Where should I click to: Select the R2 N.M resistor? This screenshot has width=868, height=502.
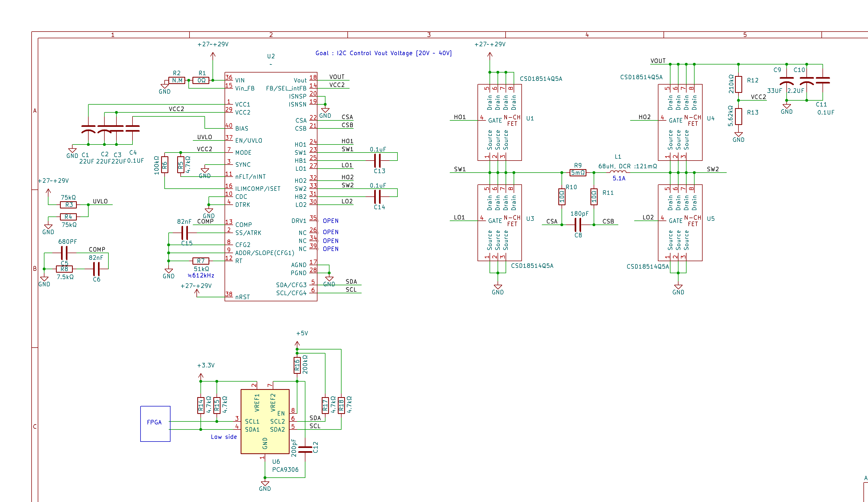point(177,80)
